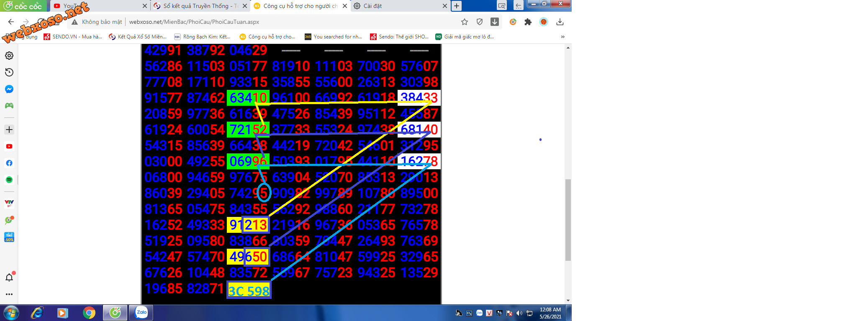Open the tab search icon in title bar

tap(501, 6)
